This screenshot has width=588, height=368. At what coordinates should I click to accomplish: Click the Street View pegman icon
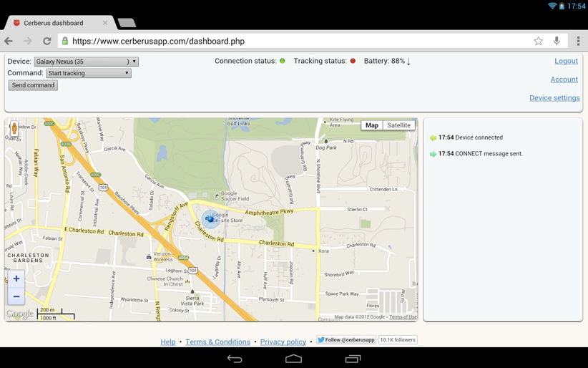pos(14,129)
